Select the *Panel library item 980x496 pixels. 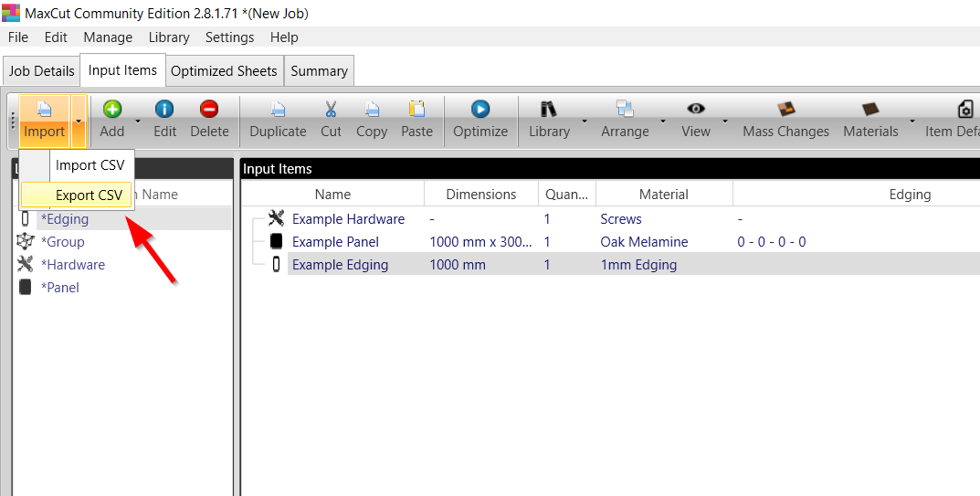(x=60, y=288)
